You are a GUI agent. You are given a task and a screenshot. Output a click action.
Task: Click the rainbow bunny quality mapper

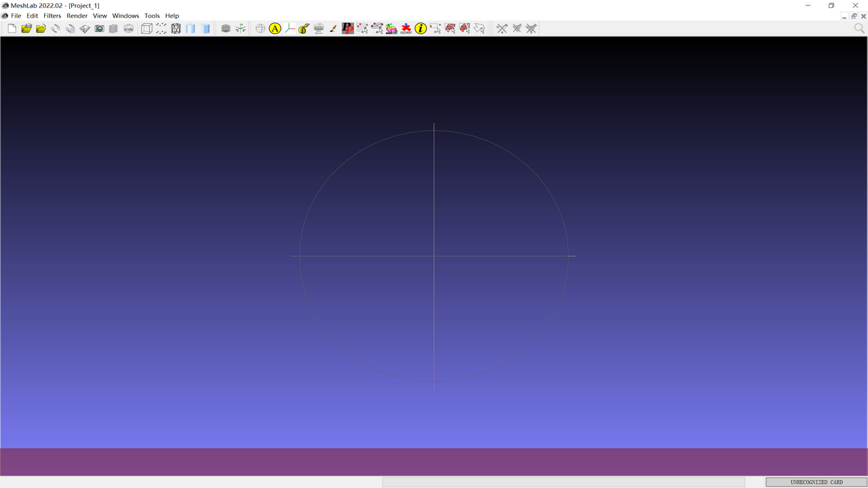point(392,28)
